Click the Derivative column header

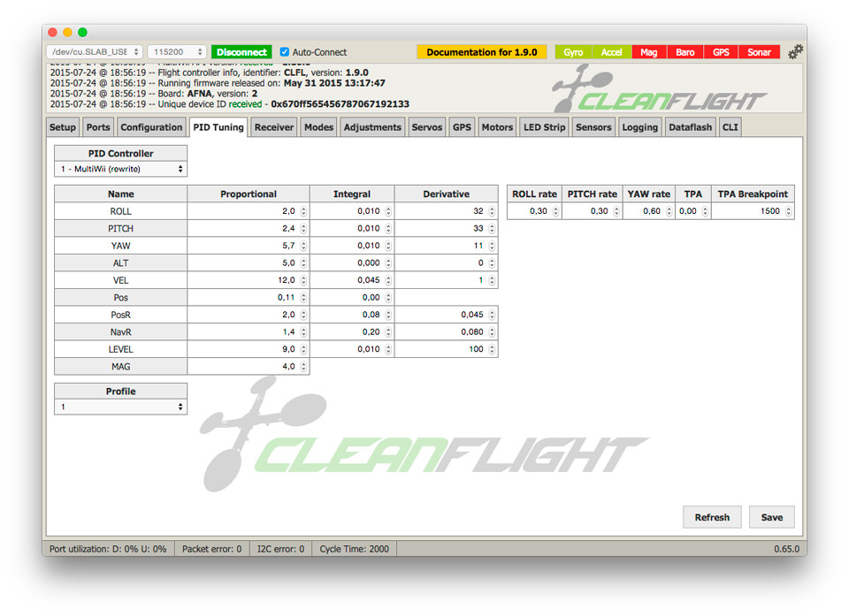(x=446, y=194)
